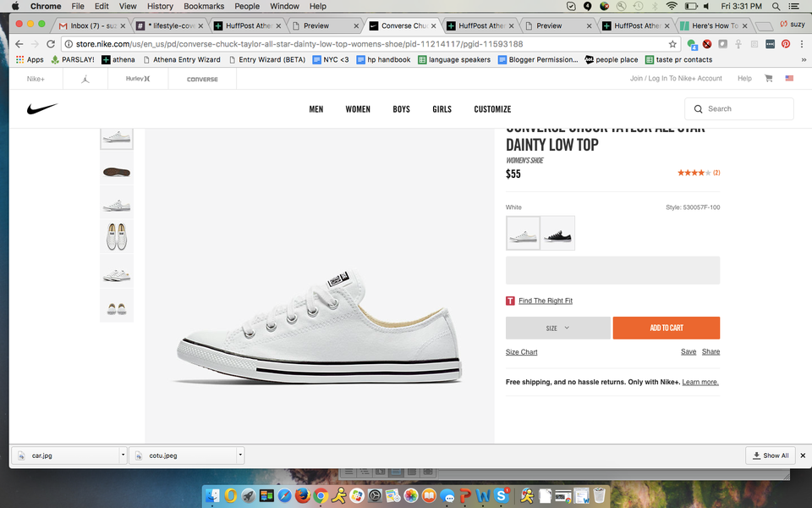Switch to the lifestyle-cove tab
This screenshot has height=508, width=812.
170,25
